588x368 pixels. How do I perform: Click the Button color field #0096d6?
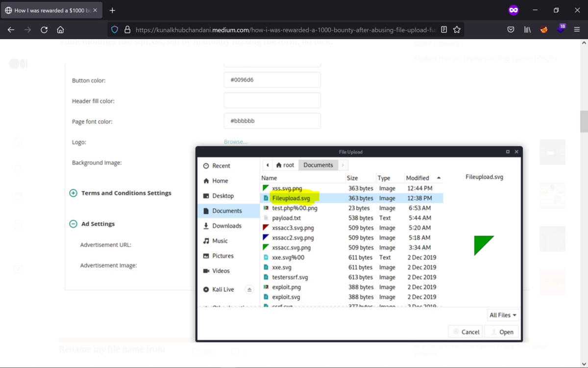[272, 80]
